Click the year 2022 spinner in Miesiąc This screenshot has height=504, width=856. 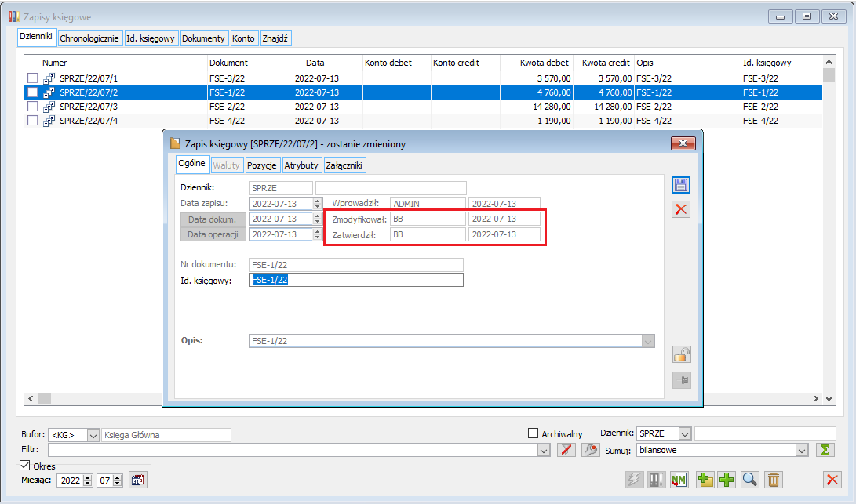pyautogui.click(x=88, y=480)
